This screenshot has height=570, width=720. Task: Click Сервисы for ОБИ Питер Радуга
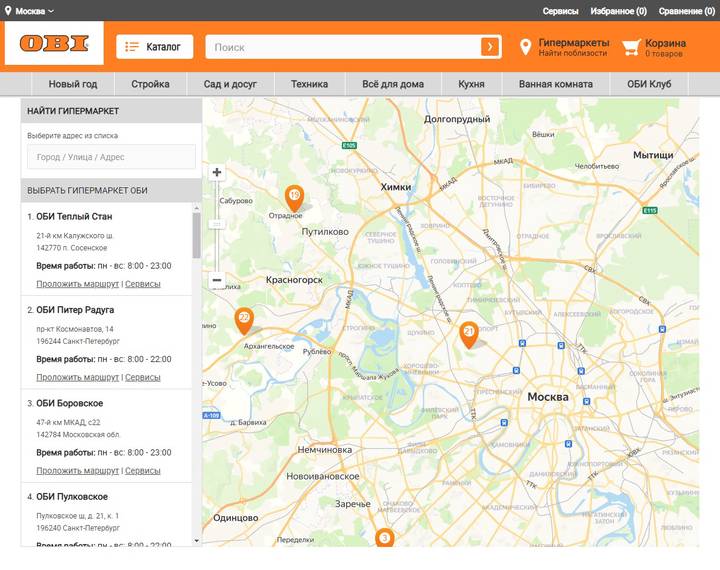click(143, 377)
